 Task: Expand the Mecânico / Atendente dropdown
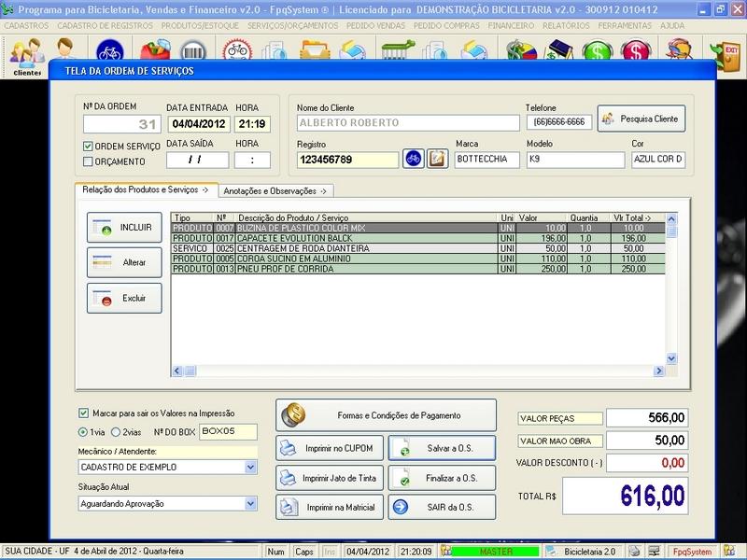(x=249, y=467)
